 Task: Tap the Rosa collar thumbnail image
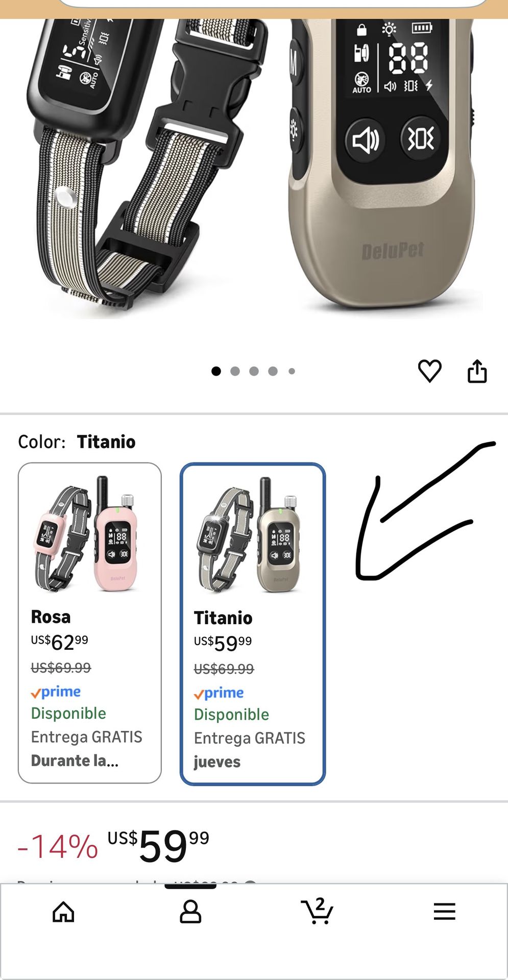(87, 535)
